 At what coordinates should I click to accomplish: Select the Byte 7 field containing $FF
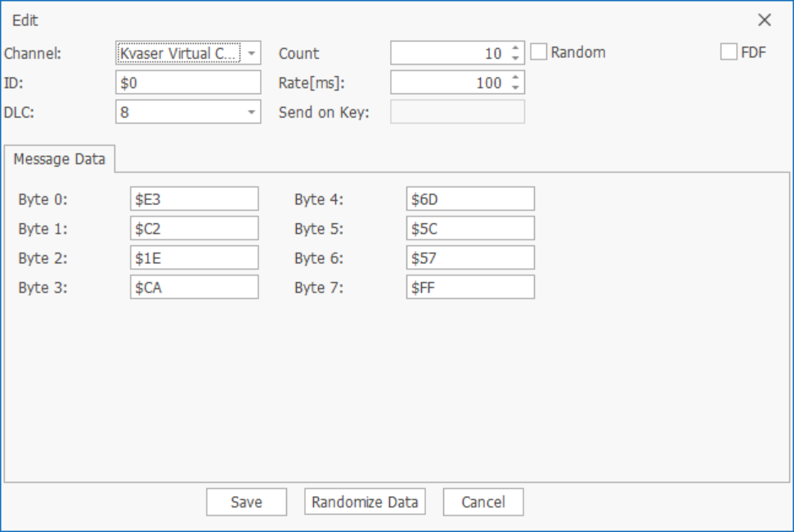[469, 287]
